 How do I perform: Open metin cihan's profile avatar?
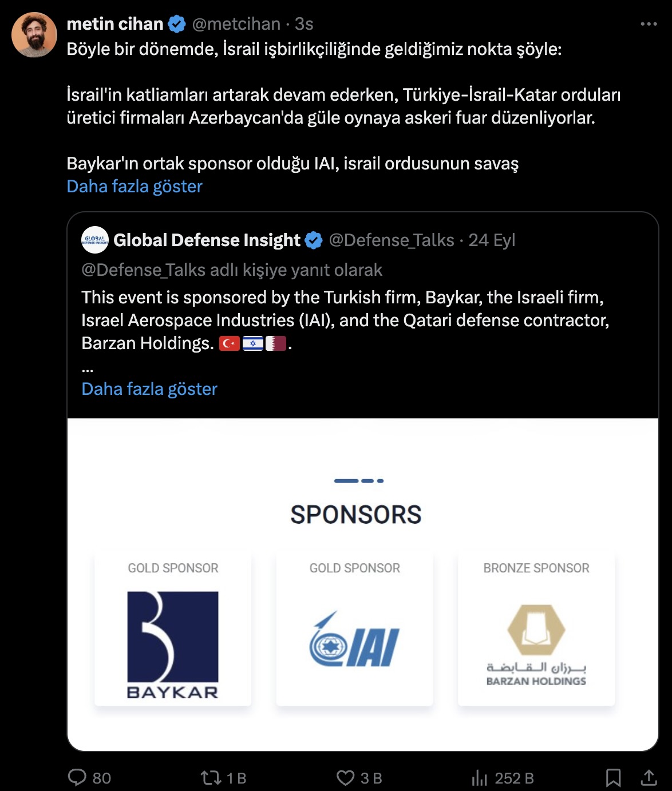pyautogui.click(x=34, y=35)
